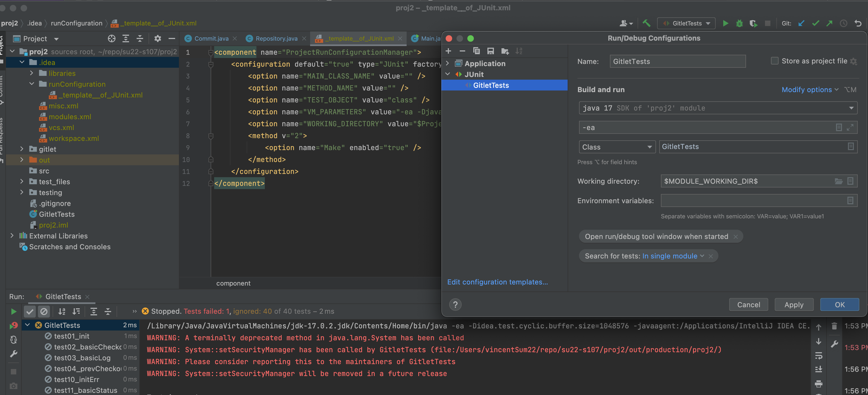
Task: Expand the Application configuration node
Action: pyautogui.click(x=448, y=63)
